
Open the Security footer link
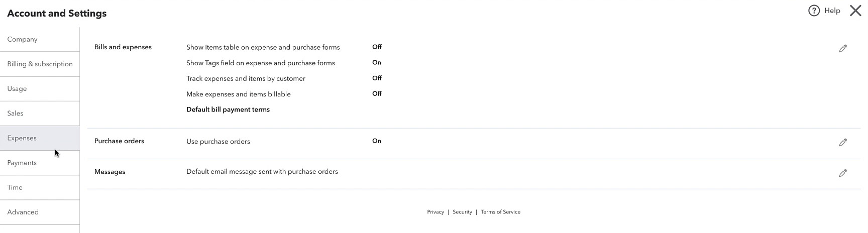(x=462, y=212)
